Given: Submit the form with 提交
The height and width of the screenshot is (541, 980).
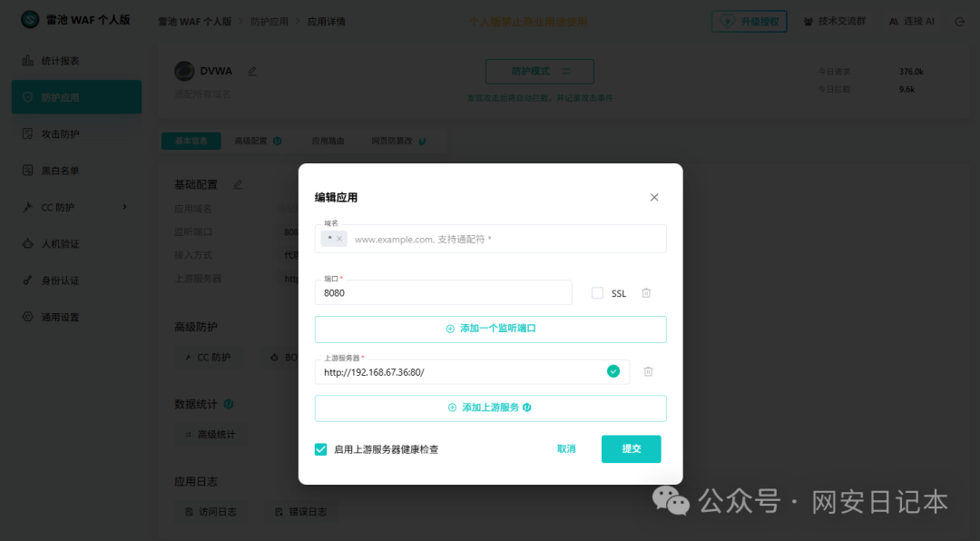Looking at the screenshot, I should click(x=631, y=448).
